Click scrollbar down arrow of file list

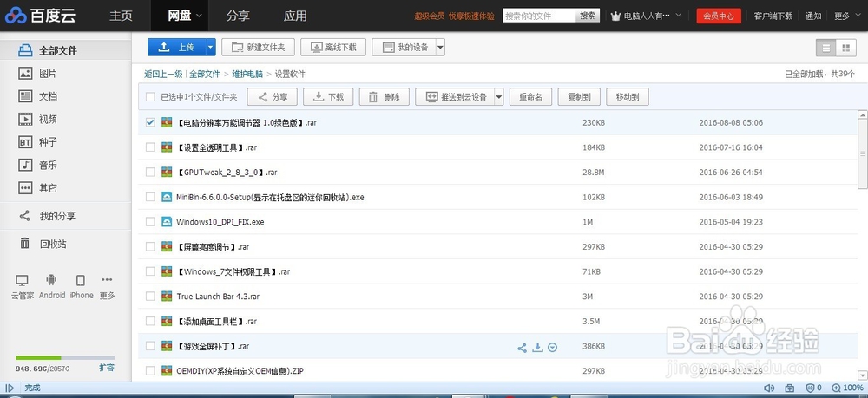point(863,375)
